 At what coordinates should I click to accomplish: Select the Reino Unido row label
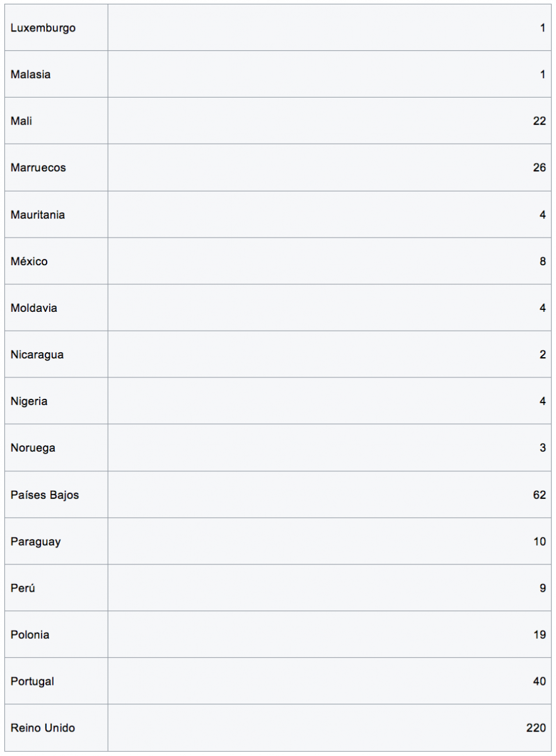42,728
